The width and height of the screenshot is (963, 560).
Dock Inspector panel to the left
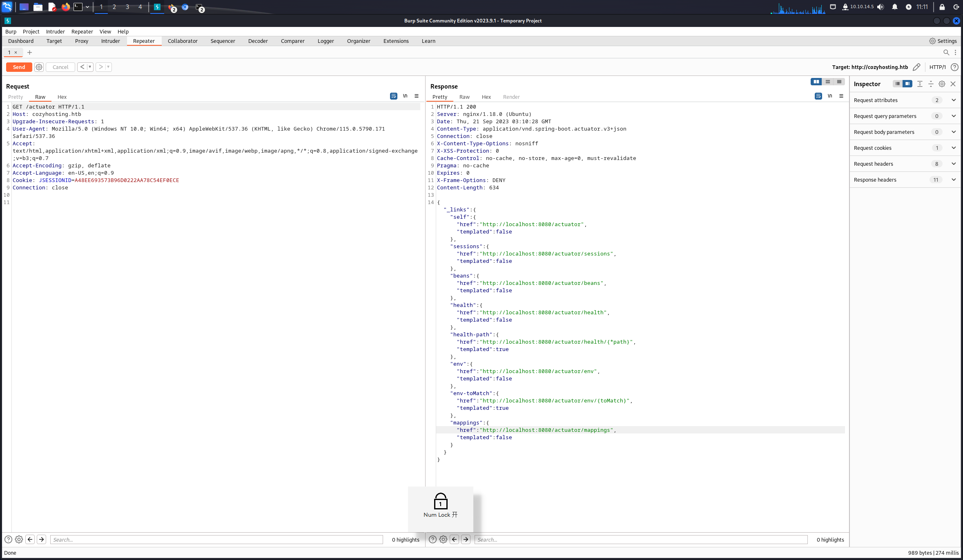tap(897, 84)
